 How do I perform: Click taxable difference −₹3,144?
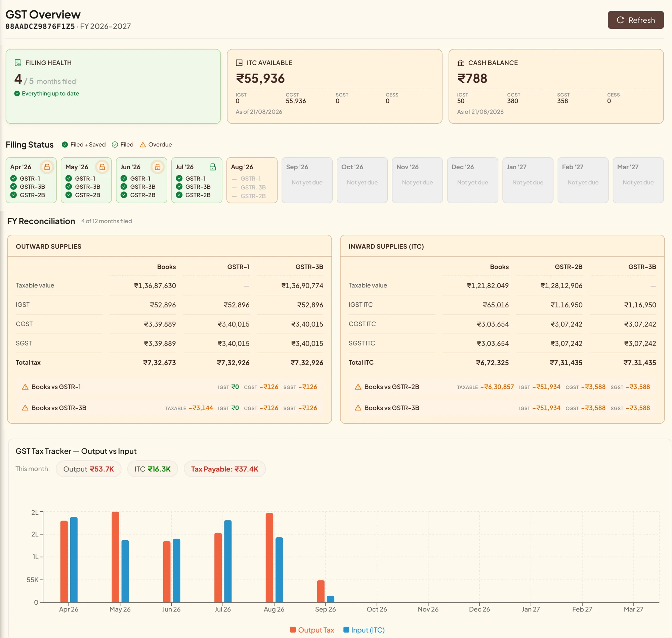[x=201, y=408]
